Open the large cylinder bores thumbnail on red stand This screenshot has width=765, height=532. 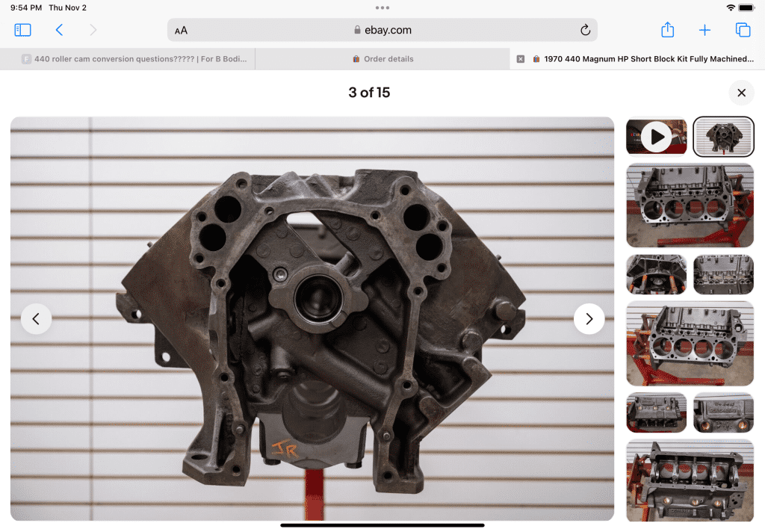690,205
